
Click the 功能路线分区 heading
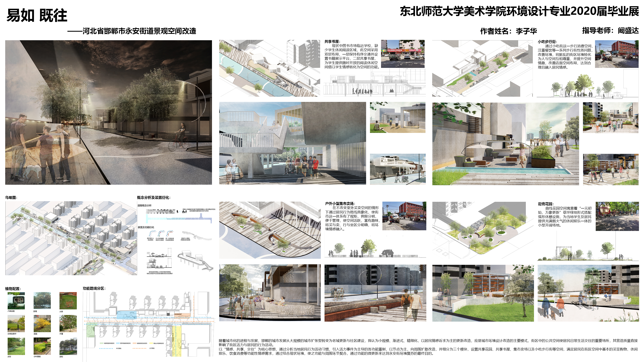pyautogui.click(x=94, y=288)
